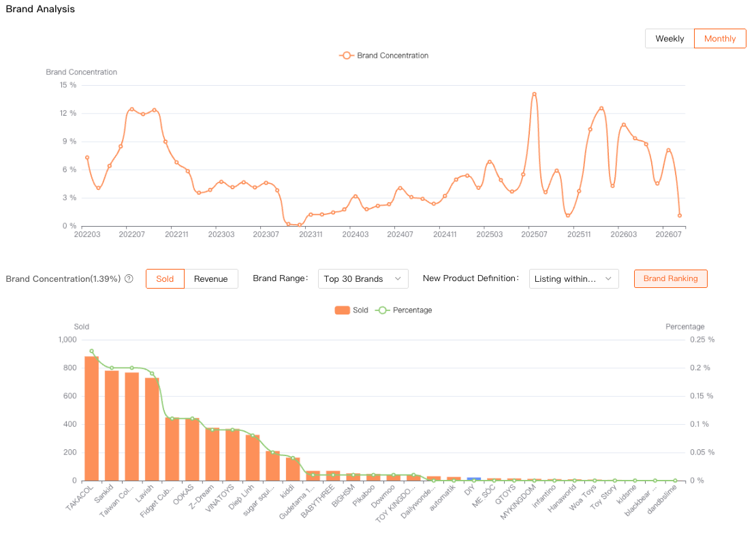Click the QTOYS axis label

[505, 494]
